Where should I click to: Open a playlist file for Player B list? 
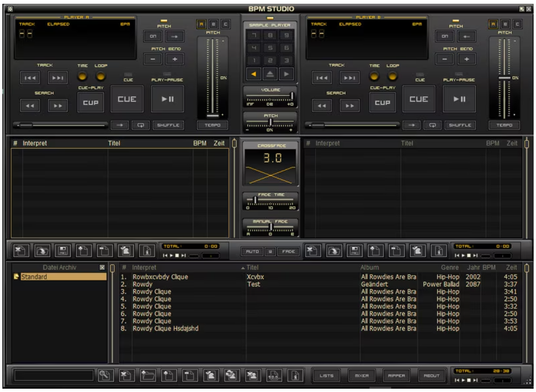(x=333, y=251)
